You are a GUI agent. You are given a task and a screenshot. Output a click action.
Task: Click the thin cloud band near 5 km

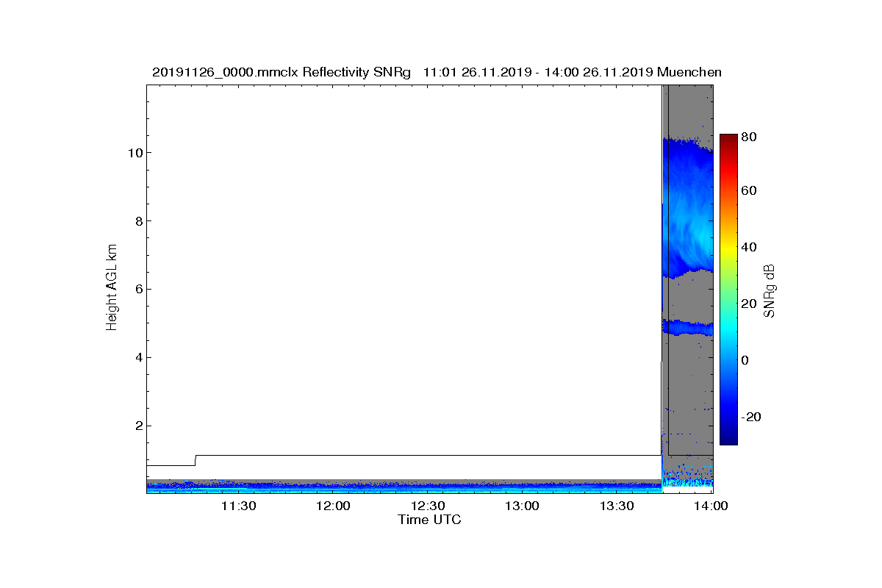pos(688,327)
